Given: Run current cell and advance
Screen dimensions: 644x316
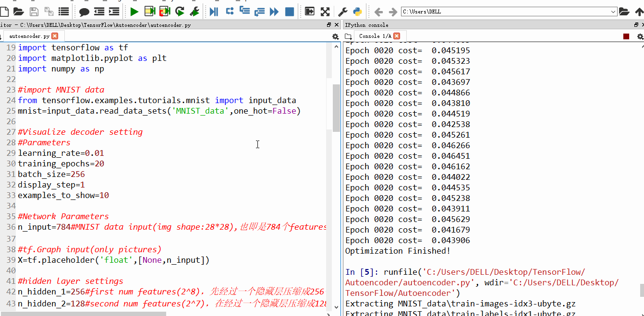Looking at the screenshot, I should (165, 12).
